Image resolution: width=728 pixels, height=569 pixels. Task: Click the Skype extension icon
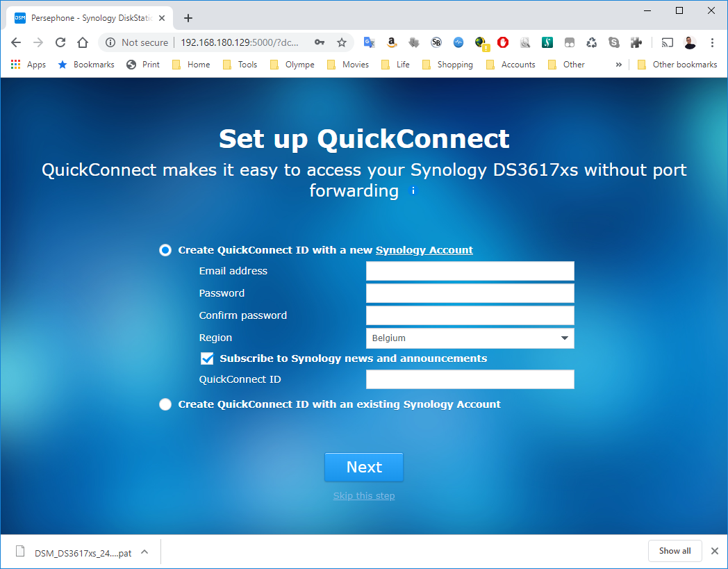coord(614,42)
